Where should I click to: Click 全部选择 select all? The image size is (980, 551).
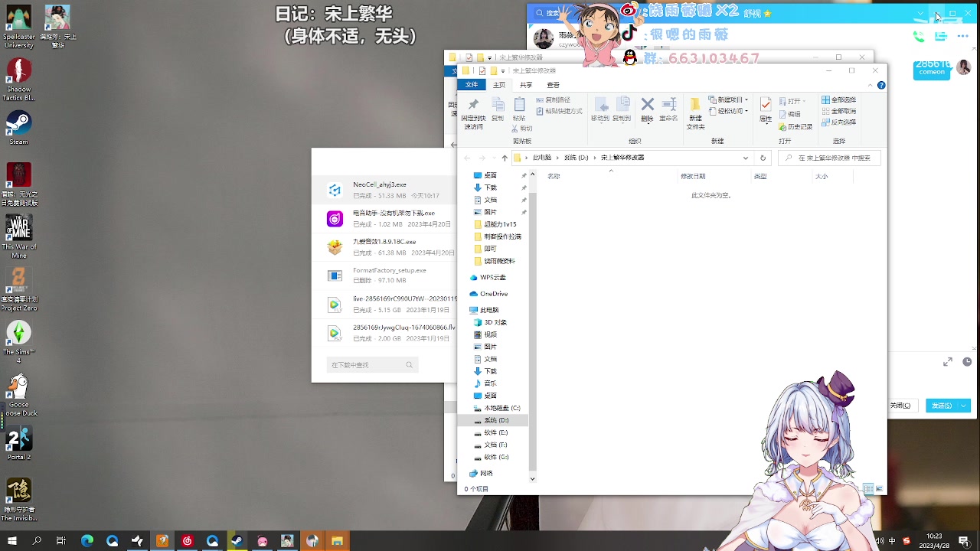pyautogui.click(x=838, y=100)
